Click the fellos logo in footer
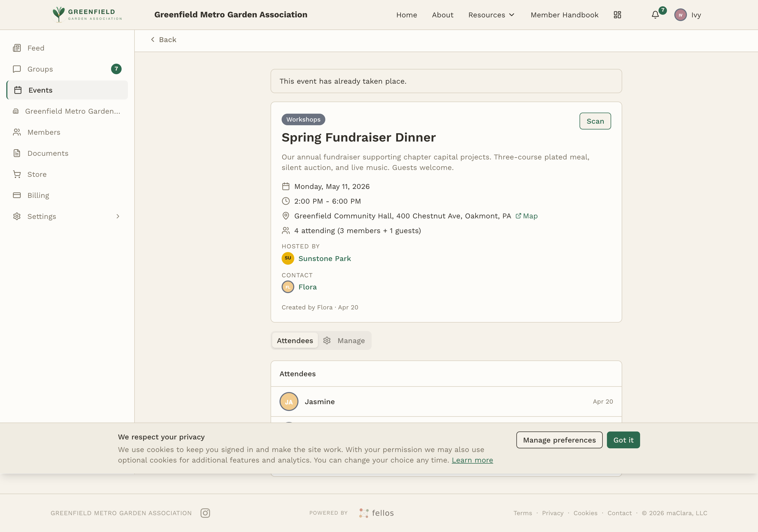 [x=376, y=513]
